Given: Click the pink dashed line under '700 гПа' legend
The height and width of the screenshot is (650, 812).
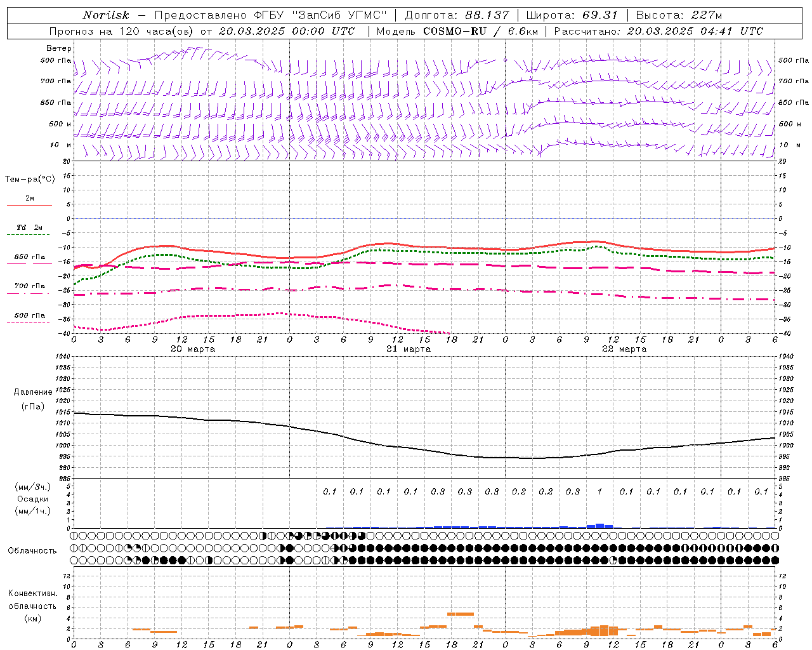Looking at the screenshot, I should (x=28, y=294).
